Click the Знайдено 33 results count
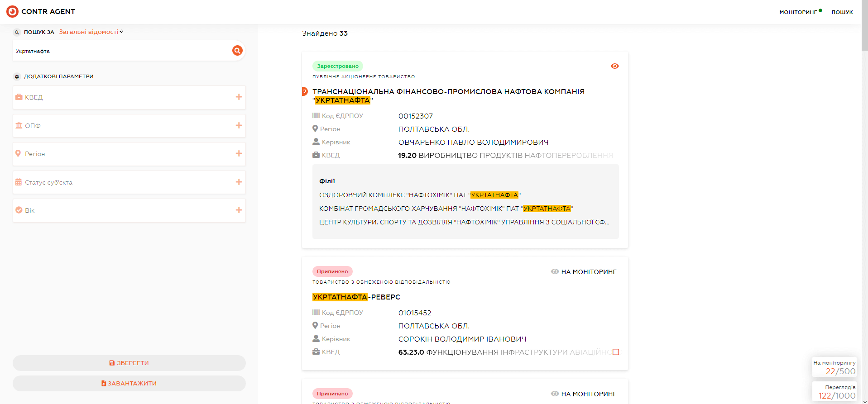The height and width of the screenshot is (404, 868). (325, 33)
